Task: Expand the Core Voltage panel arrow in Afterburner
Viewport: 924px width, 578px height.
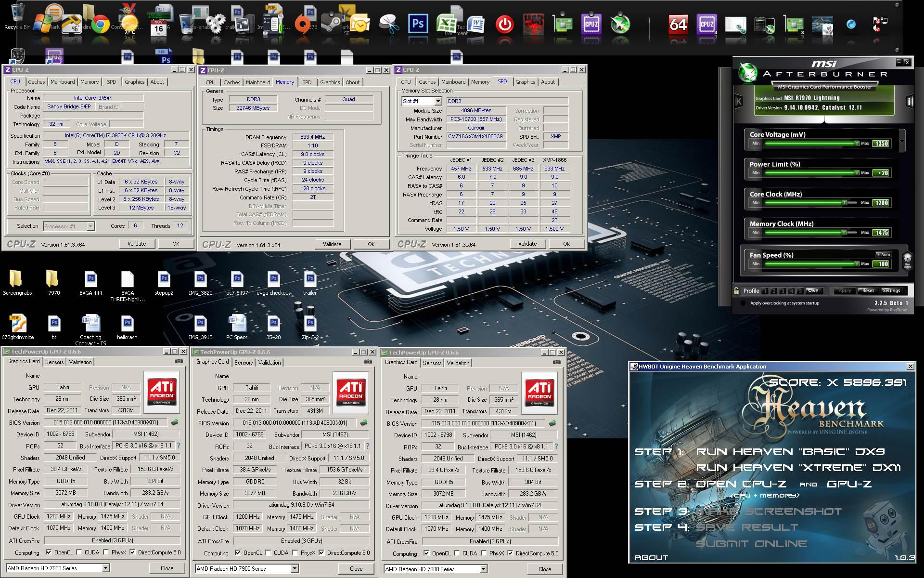Action: pos(902,142)
